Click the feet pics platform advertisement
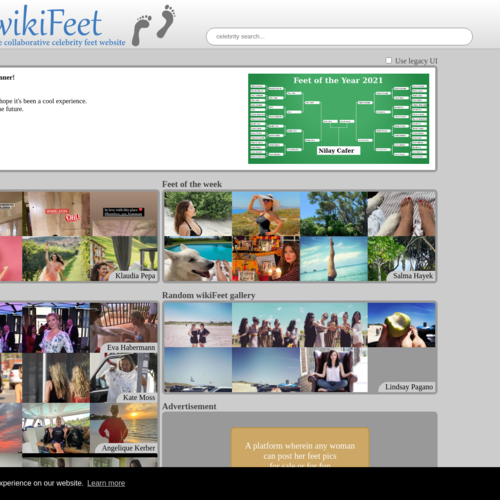Screen dimensions: 500x500 (300, 448)
